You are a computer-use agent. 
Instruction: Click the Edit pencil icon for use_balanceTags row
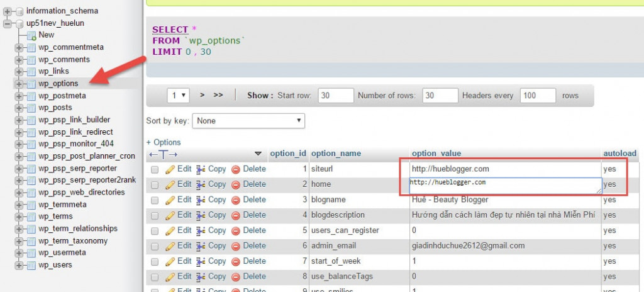170,276
